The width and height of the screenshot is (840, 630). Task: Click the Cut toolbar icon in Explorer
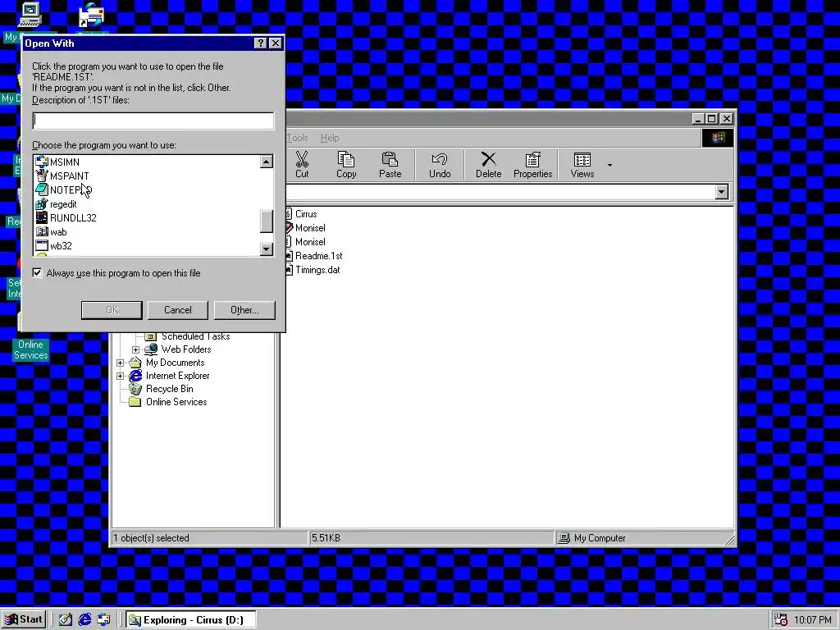[x=302, y=164]
